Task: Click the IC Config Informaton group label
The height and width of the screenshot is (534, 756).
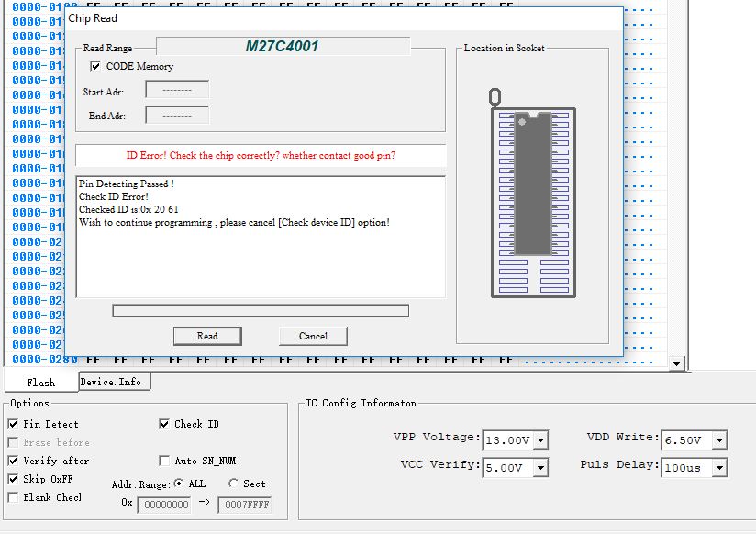Action: click(361, 403)
